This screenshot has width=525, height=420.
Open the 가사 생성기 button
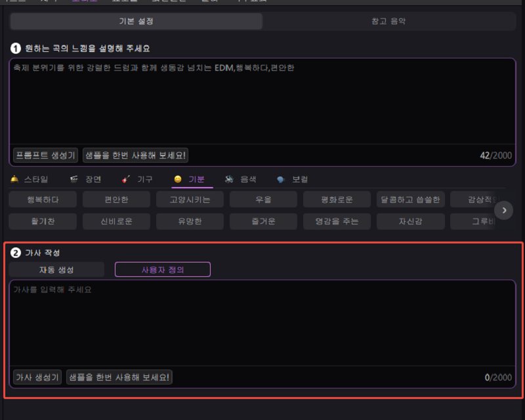click(x=37, y=377)
